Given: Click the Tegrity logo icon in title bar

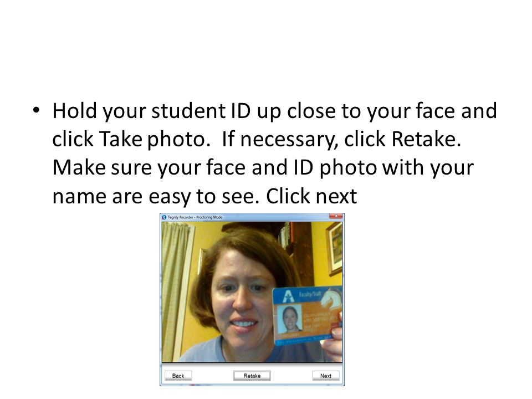Looking at the screenshot, I should (x=164, y=217).
